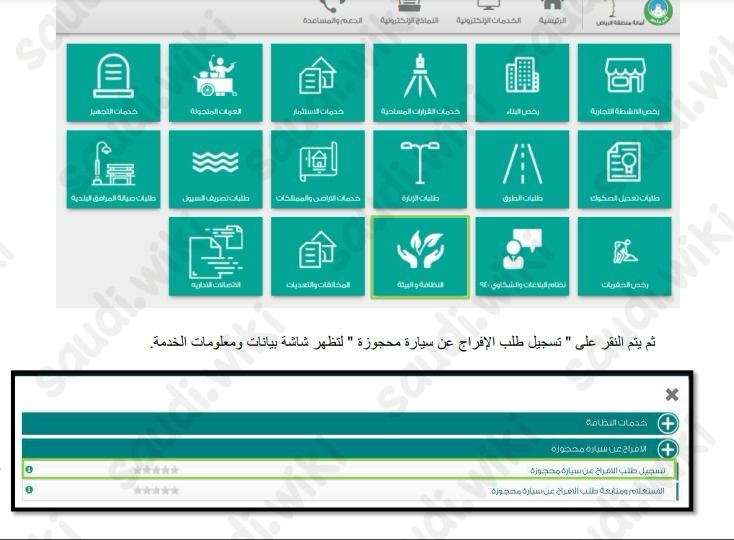Open الخدمات الإلكترونية menu in navigation bar
The image size is (734, 540).
pos(489,13)
